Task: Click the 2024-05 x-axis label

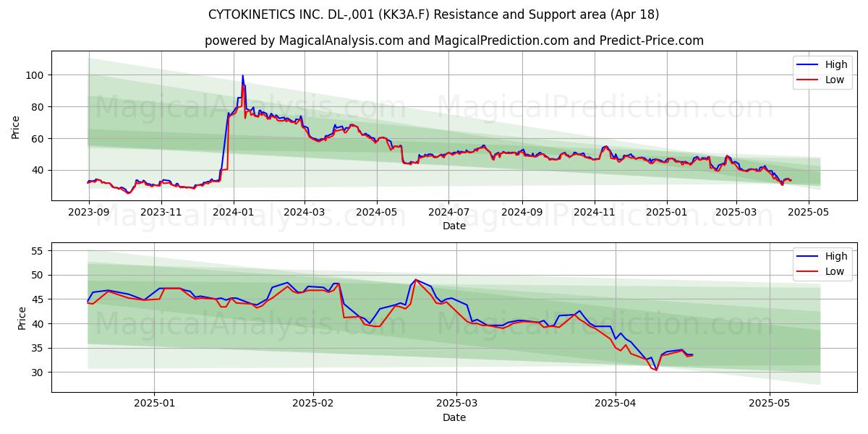Action: [x=377, y=213]
